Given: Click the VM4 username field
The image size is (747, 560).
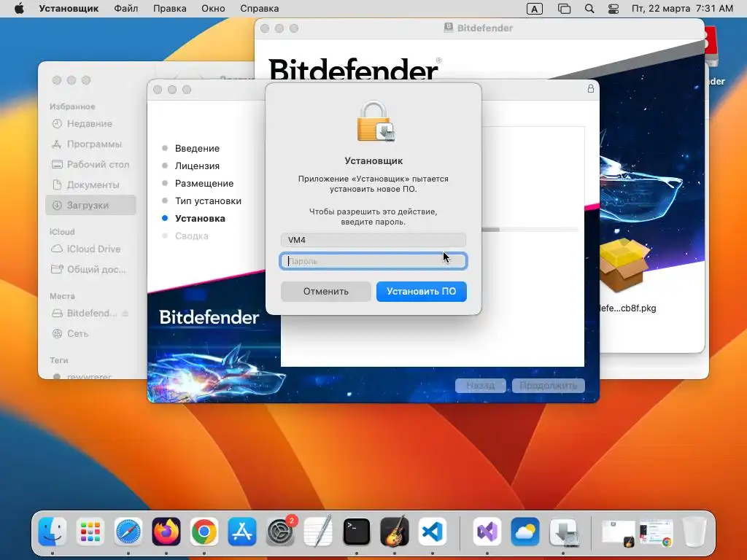Looking at the screenshot, I should pyautogui.click(x=373, y=240).
